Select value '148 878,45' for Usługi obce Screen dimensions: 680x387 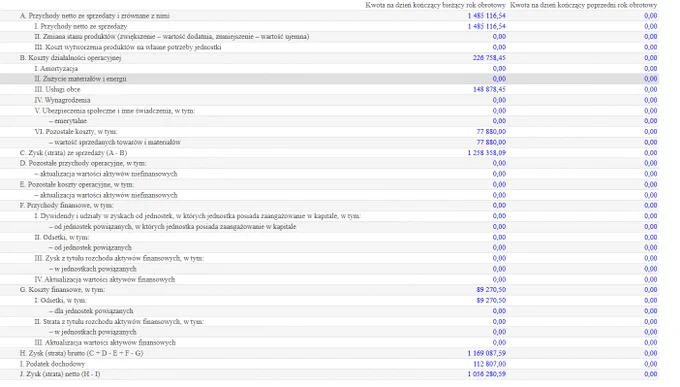click(x=489, y=89)
